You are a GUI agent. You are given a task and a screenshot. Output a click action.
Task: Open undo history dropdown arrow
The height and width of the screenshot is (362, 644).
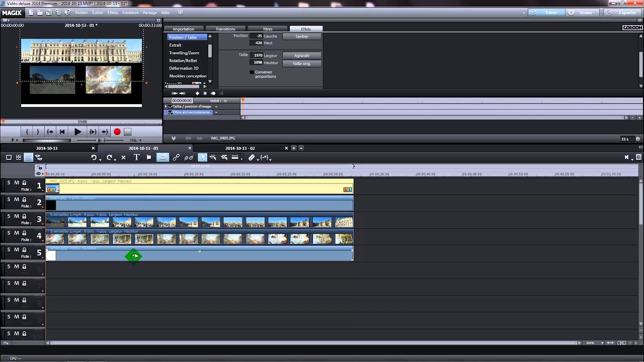point(100,159)
